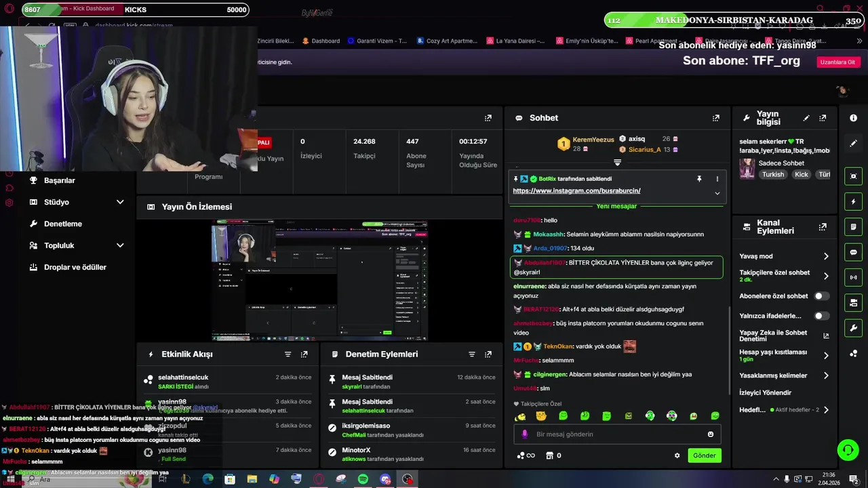Viewport: 868px width, 488px height.
Task: Click the Sadece Sohbet category thumbnail
Action: click(x=747, y=169)
